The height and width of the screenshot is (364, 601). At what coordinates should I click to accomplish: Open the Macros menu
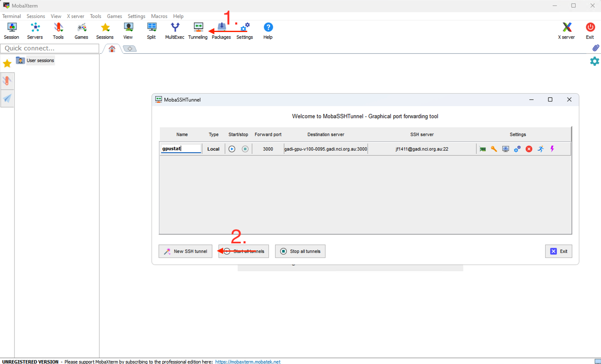click(x=159, y=16)
